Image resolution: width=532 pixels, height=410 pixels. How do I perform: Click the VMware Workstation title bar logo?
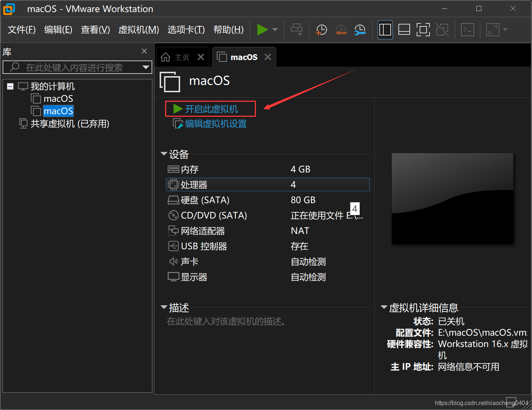(9, 9)
